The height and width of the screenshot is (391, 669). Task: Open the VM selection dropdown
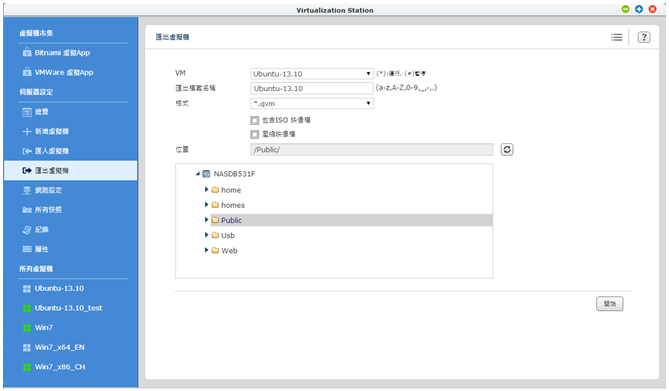312,74
